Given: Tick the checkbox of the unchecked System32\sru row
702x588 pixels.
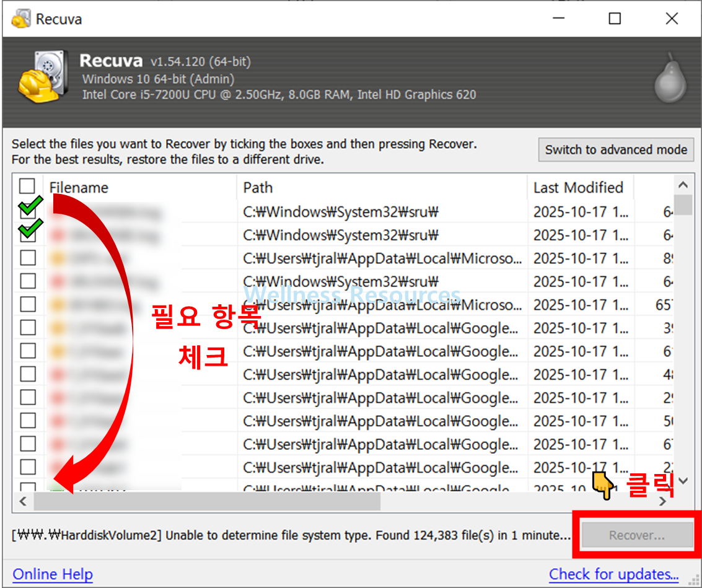Looking at the screenshot, I should (28, 281).
